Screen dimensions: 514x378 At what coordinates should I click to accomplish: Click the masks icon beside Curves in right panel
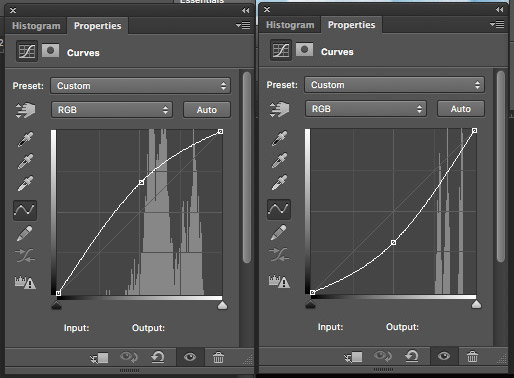click(304, 50)
